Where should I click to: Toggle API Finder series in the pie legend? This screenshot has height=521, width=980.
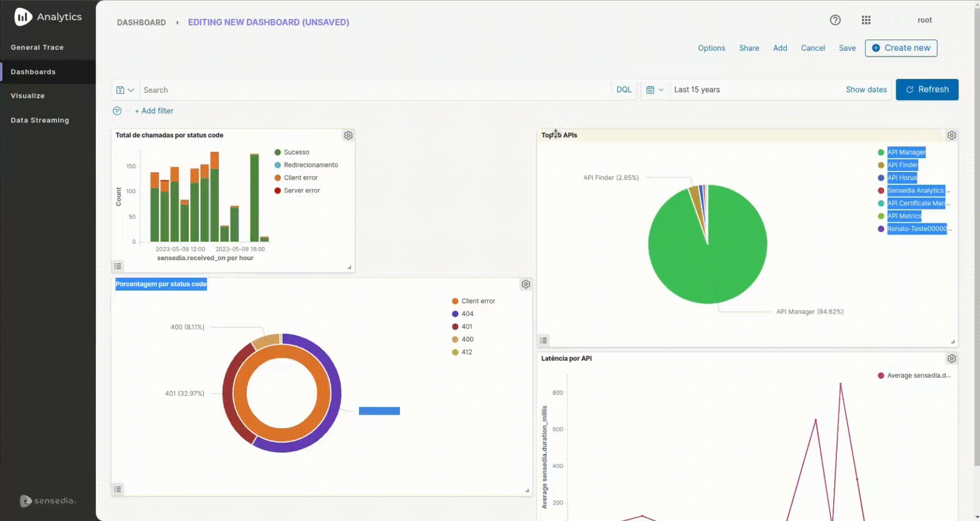coord(902,165)
